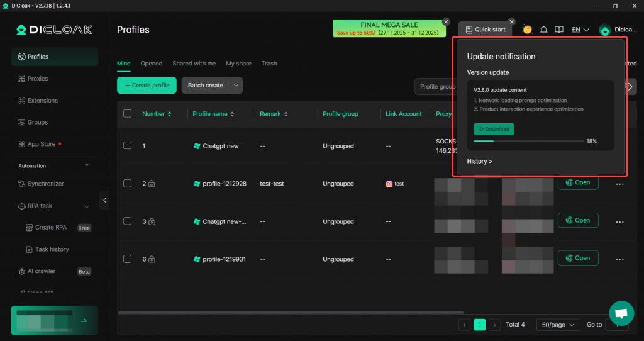Tick the checkbox for Chatgpt new row
The width and height of the screenshot is (644, 341).
pos(128,146)
